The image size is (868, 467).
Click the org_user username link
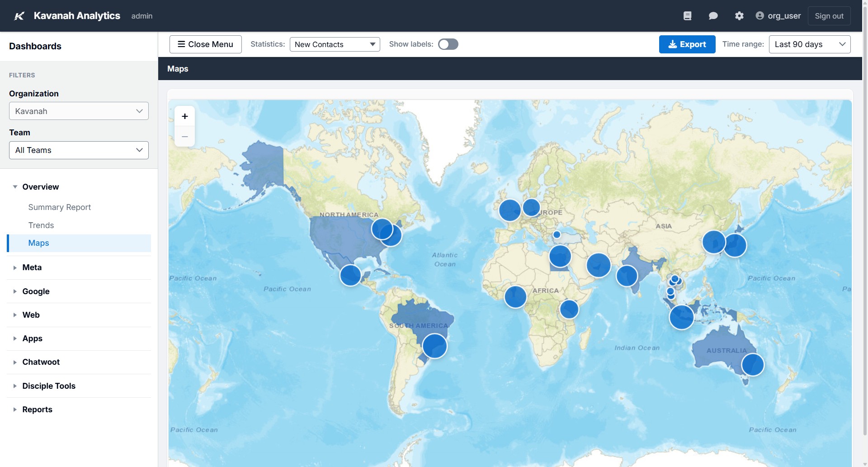[x=784, y=16]
